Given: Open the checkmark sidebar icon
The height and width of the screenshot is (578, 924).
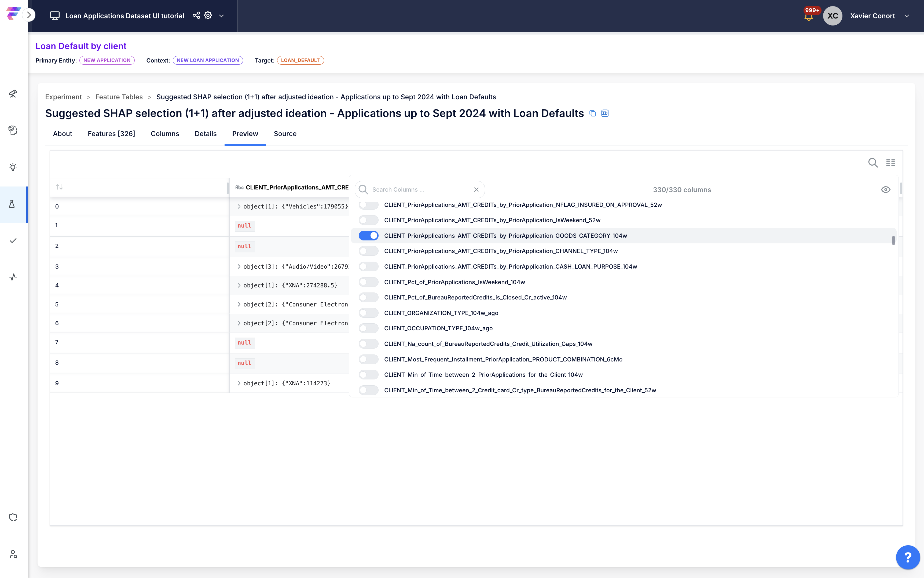Looking at the screenshot, I should [13, 240].
